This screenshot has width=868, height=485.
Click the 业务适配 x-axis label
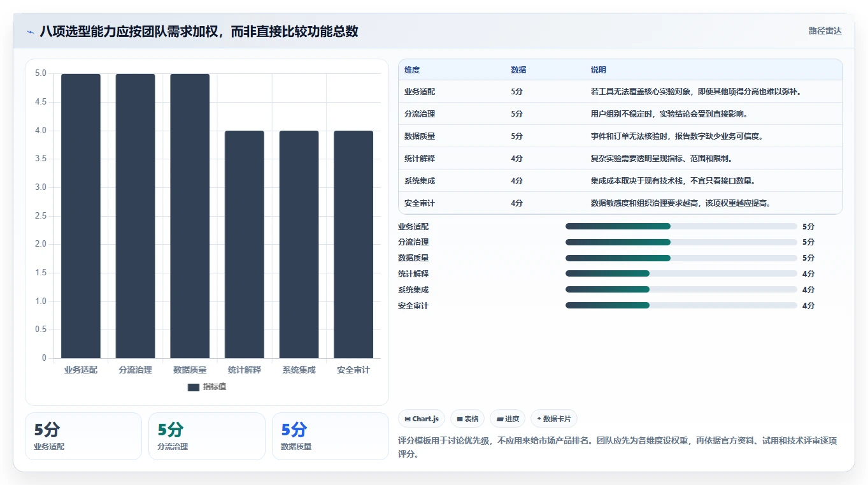[81, 370]
